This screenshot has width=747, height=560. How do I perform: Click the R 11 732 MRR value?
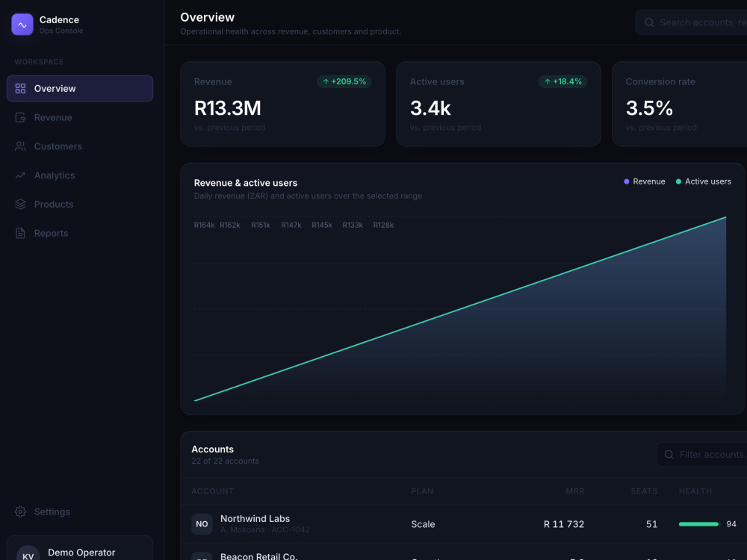pyautogui.click(x=564, y=524)
